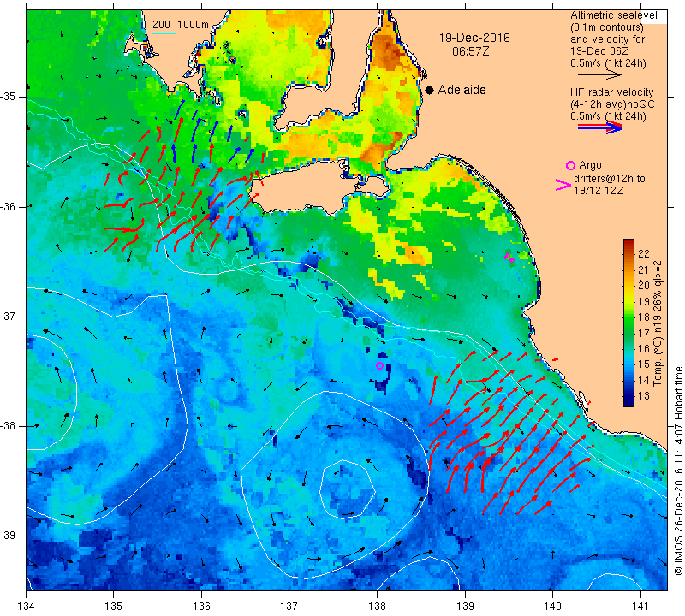685x616 pixels.
Task: Click the magenta drifter marker near the southeast coast
Action: tap(509, 258)
